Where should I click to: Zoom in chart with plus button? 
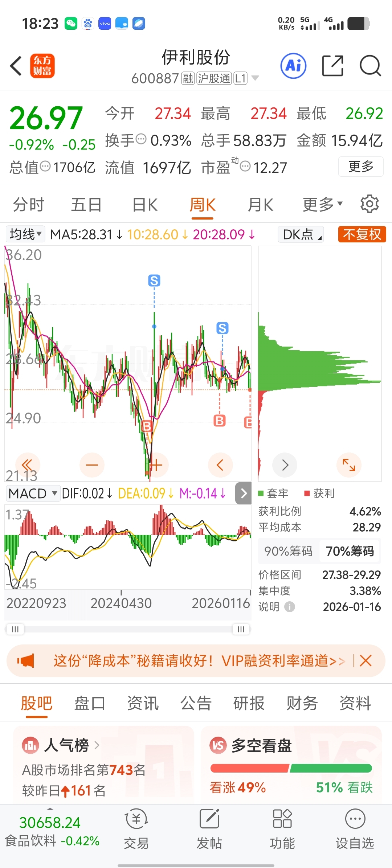(x=156, y=465)
